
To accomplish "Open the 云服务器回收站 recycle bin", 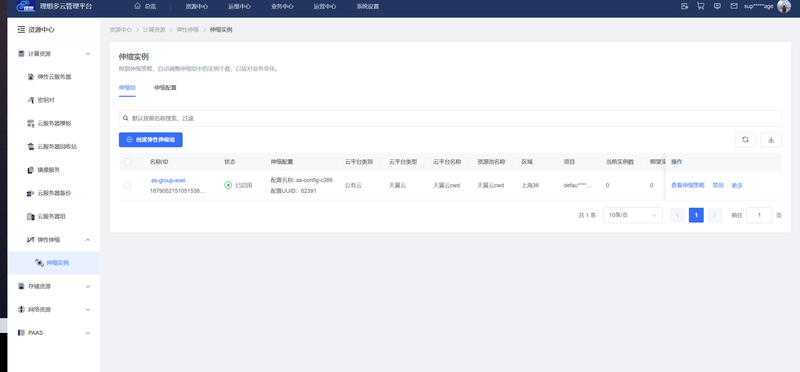I will coord(56,146).
